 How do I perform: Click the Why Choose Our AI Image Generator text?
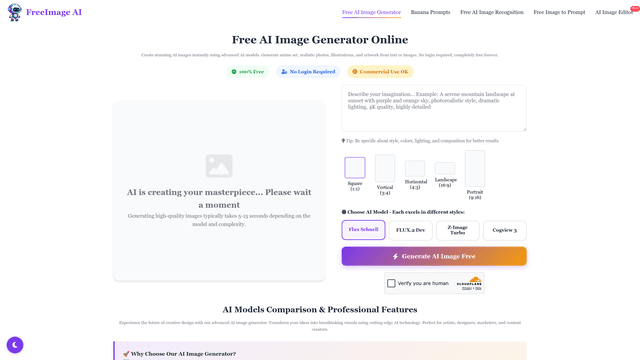click(183, 354)
